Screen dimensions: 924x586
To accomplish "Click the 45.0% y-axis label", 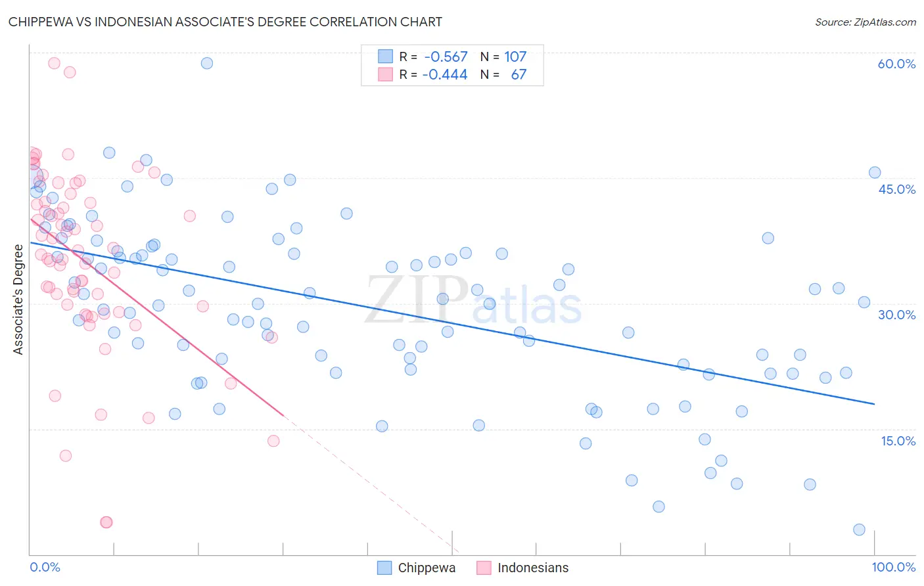I will (x=896, y=189).
